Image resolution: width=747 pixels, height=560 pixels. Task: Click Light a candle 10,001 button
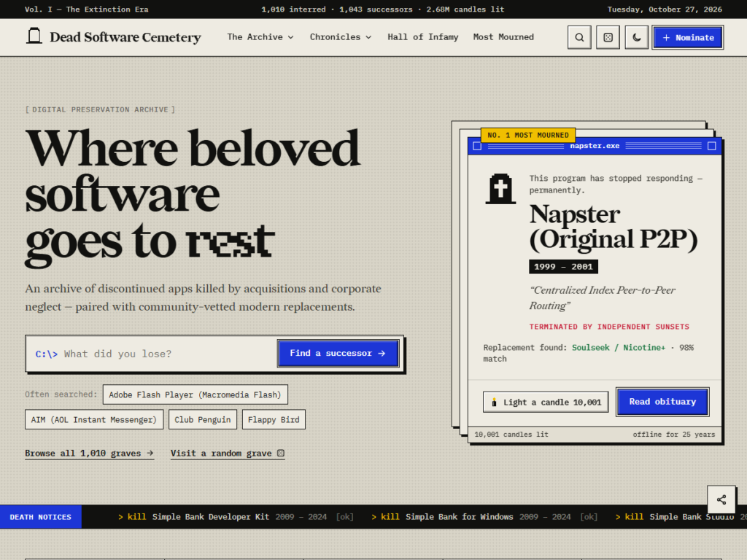(x=546, y=402)
